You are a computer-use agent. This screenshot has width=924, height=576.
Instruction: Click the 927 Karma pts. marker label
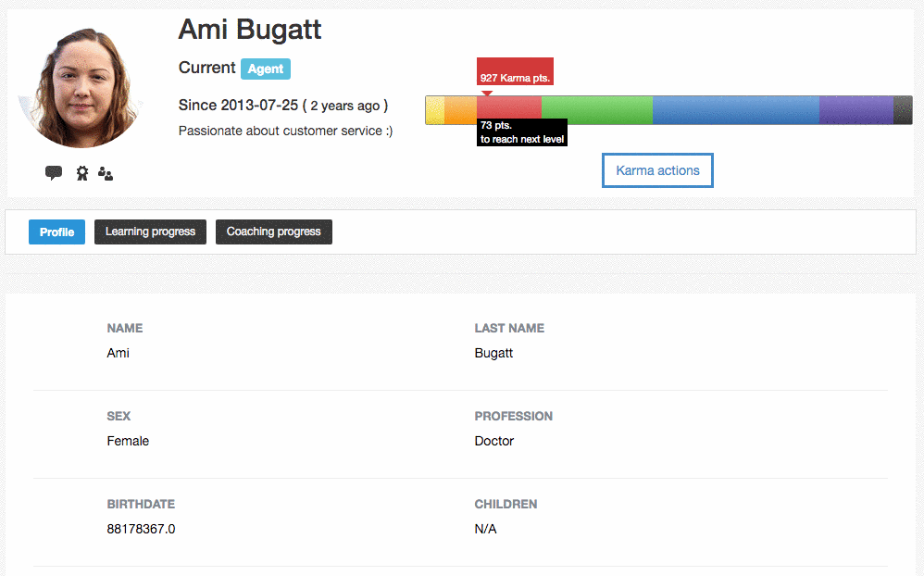(515, 72)
